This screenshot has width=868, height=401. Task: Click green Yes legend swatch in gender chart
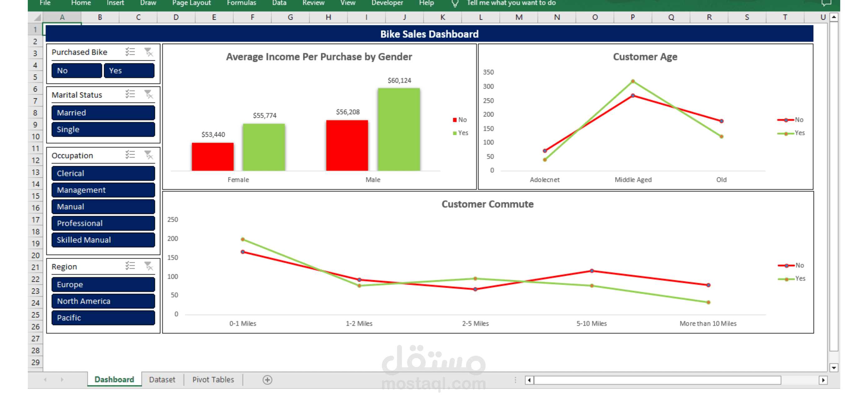[455, 133]
